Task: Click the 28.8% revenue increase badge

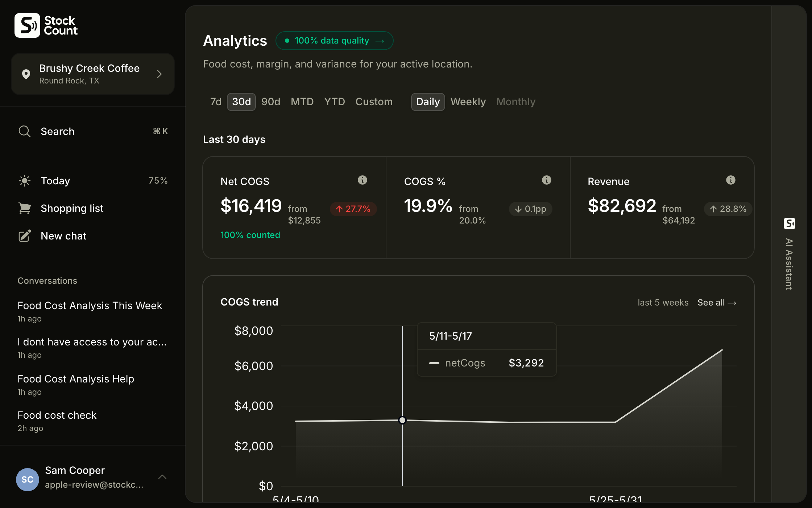Action: [x=728, y=209]
